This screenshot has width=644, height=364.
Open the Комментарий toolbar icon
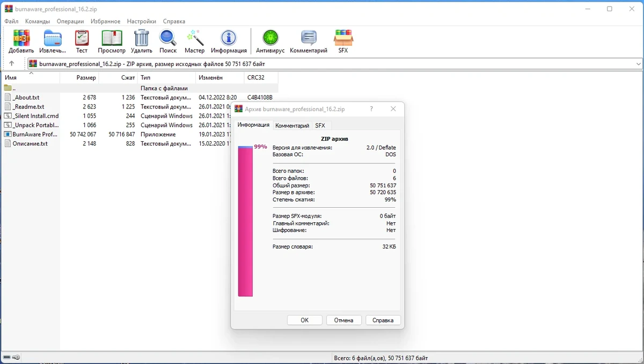pyautogui.click(x=309, y=41)
